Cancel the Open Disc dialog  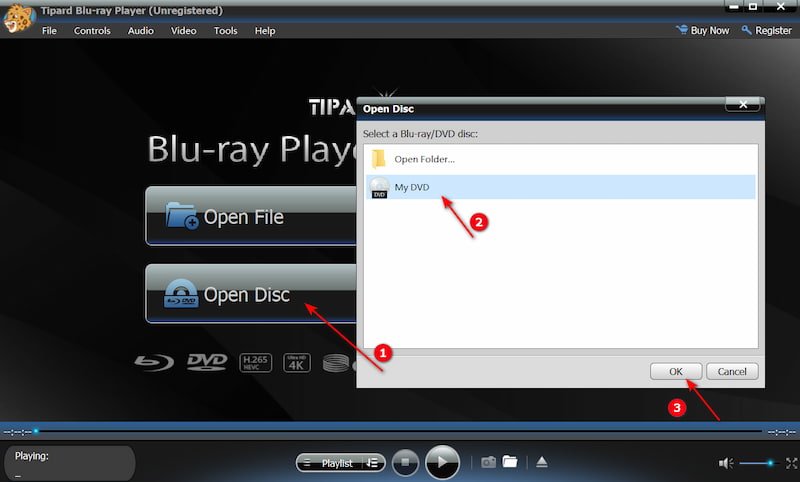732,371
